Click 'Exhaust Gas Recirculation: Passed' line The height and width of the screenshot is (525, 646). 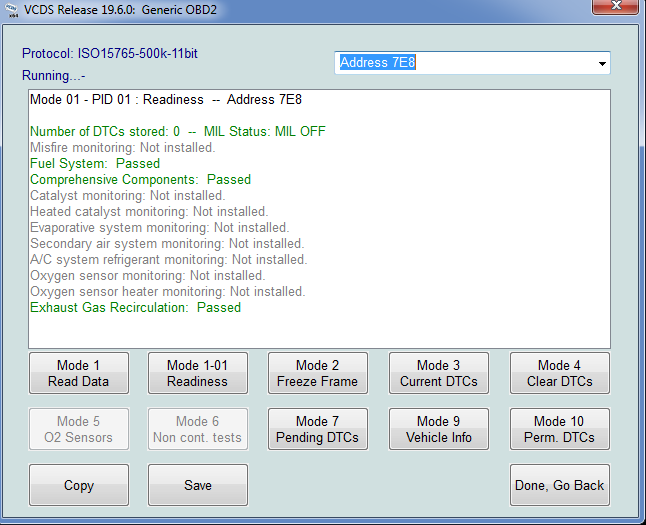coord(135,308)
